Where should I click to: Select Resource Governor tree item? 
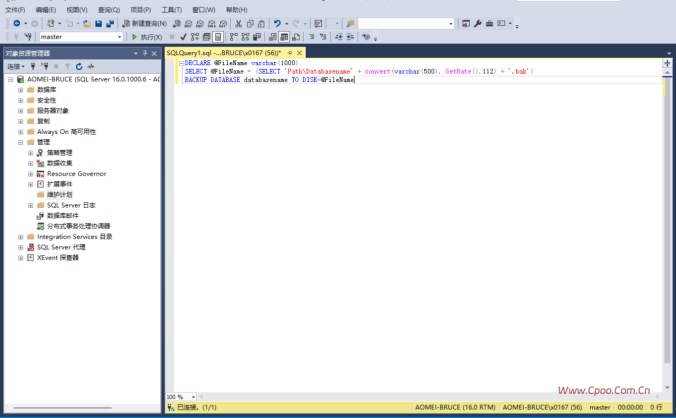[77, 174]
